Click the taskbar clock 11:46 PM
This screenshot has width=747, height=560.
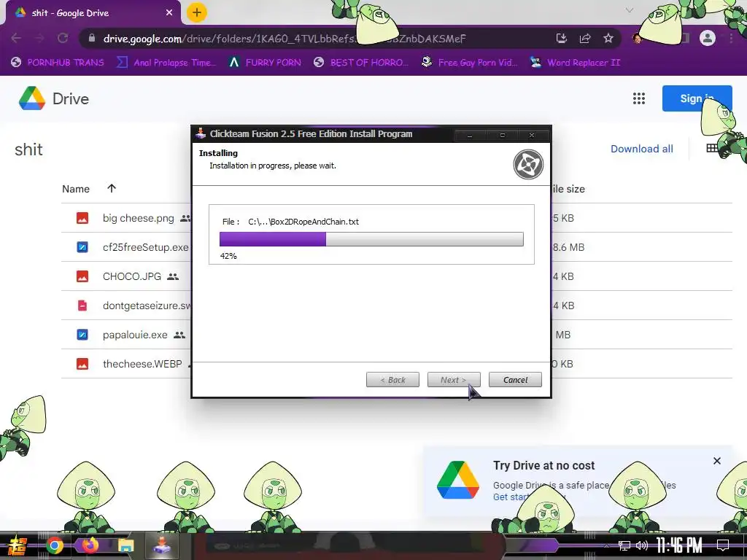679,545
